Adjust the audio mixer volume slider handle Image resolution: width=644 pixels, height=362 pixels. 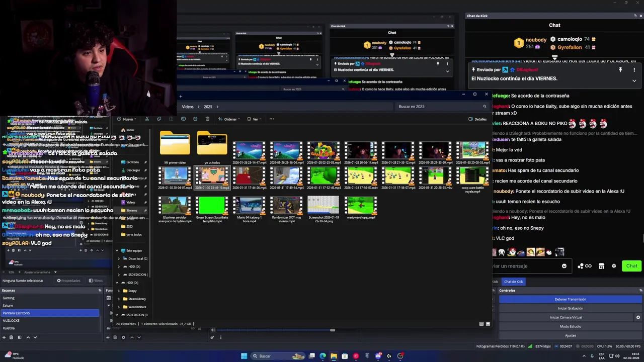click(332, 330)
